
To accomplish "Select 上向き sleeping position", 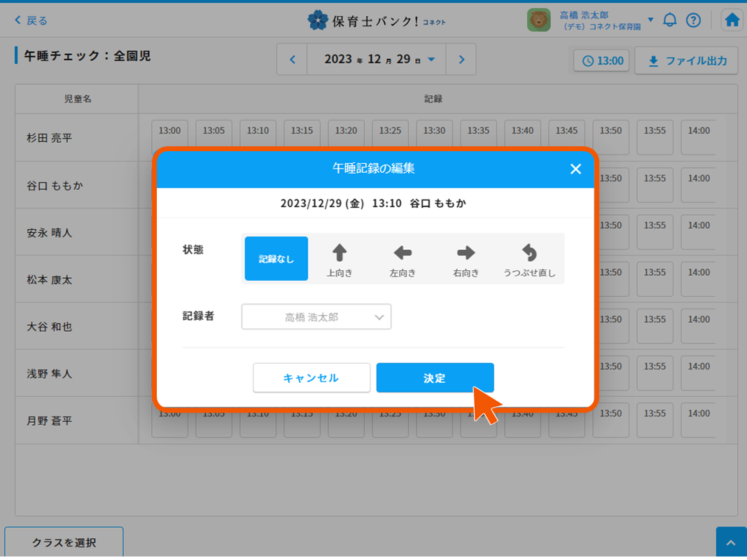I will click(340, 258).
